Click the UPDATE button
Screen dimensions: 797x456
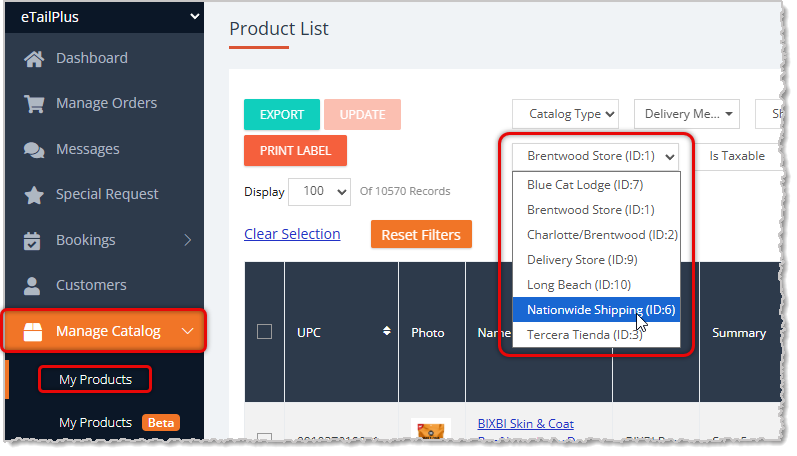362,114
